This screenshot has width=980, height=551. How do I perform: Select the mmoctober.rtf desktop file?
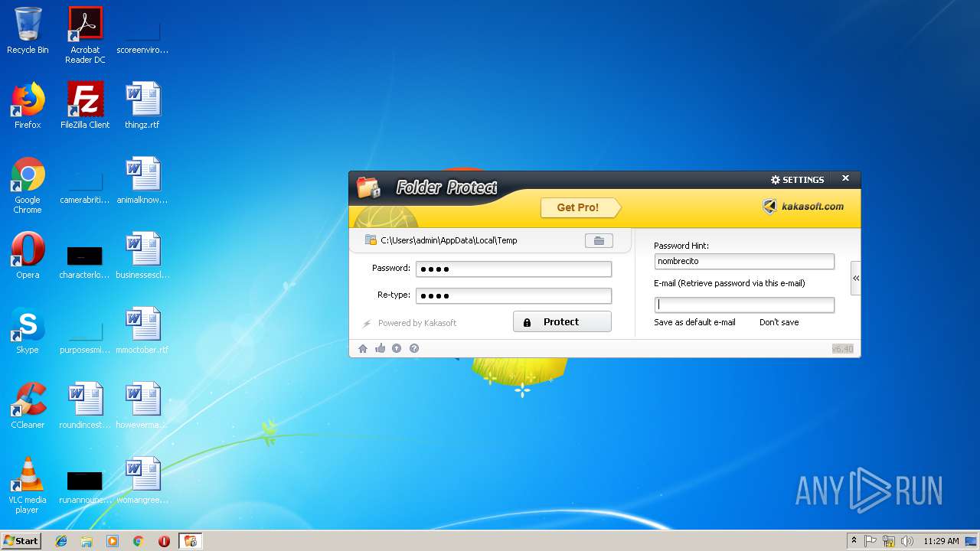coord(142,331)
